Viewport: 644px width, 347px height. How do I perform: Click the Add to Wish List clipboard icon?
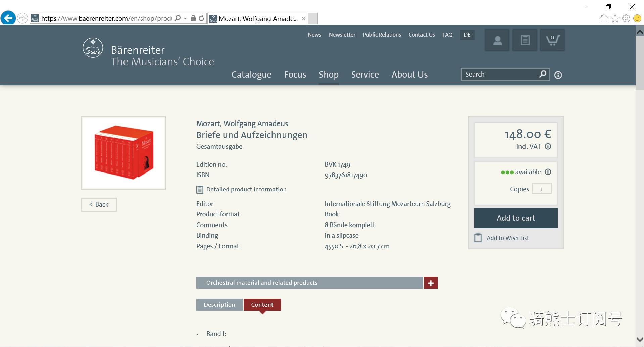click(x=478, y=238)
